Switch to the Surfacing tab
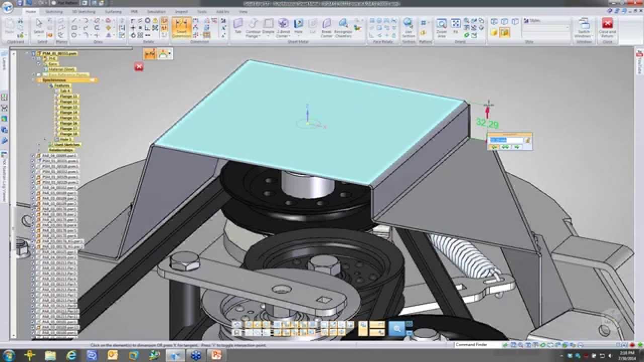The width and height of the screenshot is (644, 362). click(x=113, y=11)
